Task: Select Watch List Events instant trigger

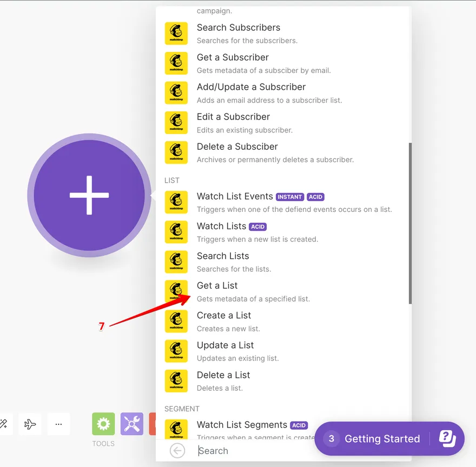Action: point(235,197)
